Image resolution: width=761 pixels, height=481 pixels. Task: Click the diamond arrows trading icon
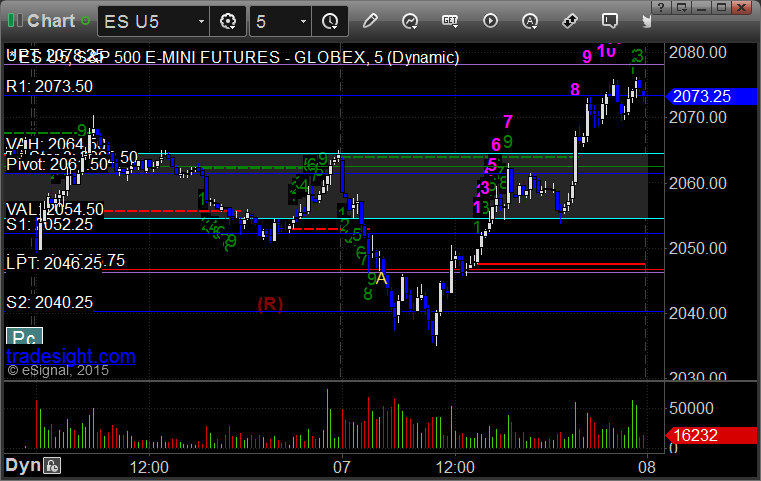point(570,21)
